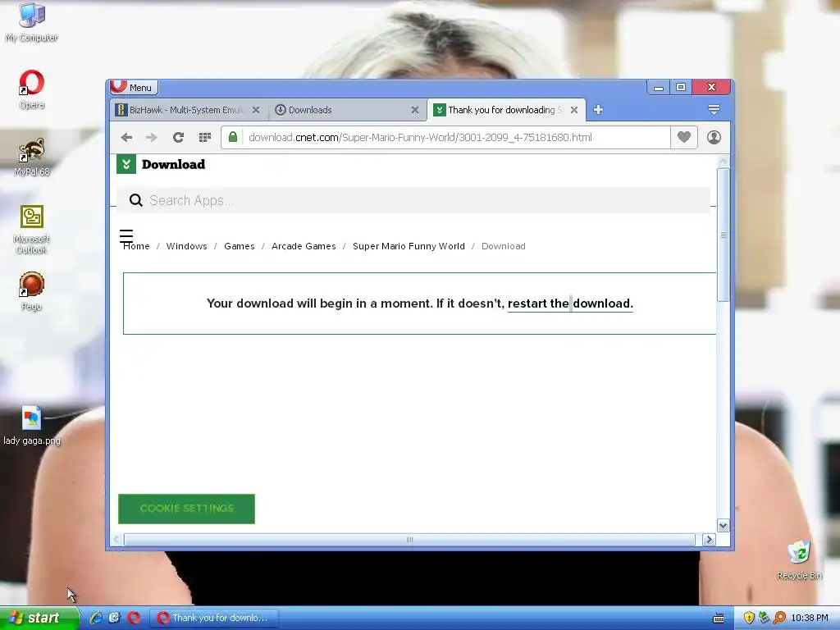Click the second quick launch browser icon
Screen dimensions: 840x630
(x=115, y=619)
